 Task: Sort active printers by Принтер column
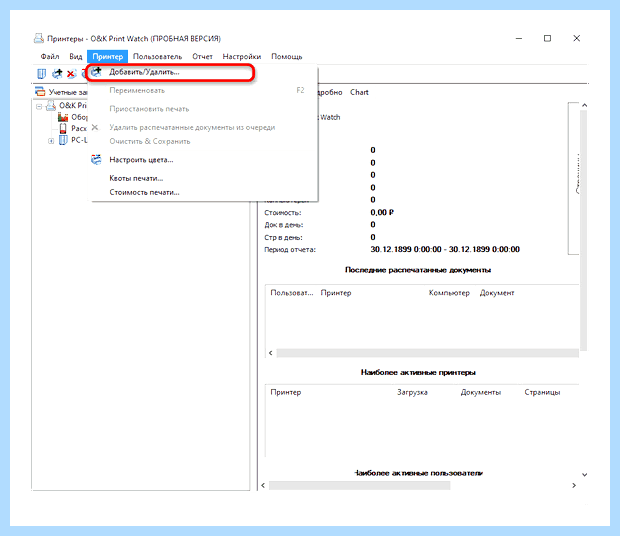285,393
